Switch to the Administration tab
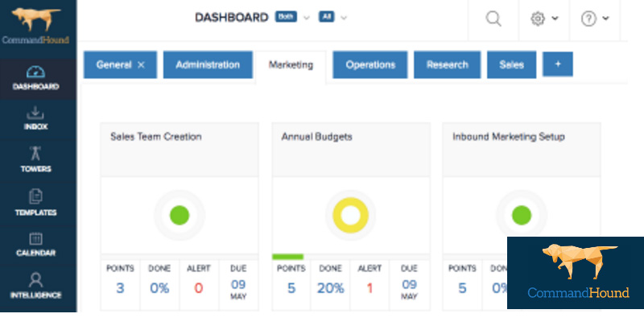This screenshot has width=644, height=322. [x=207, y=65]
